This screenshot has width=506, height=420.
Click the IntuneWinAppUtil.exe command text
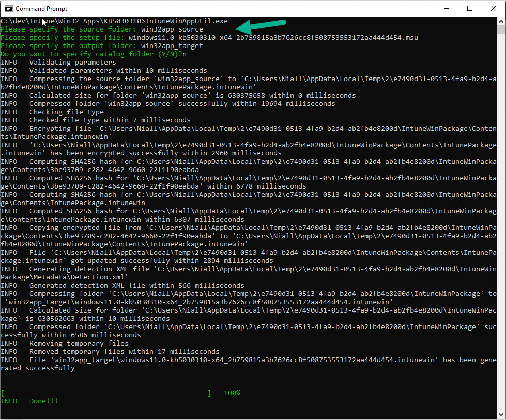point(187,21)
